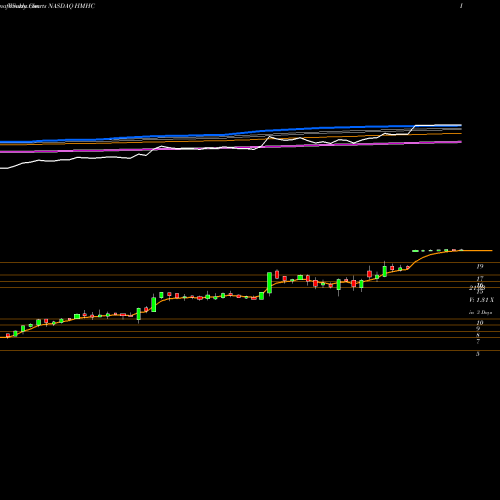Click the tallest green candlestick mid-chart
This screenshot has height=500, width=500.
coord(269,283)
